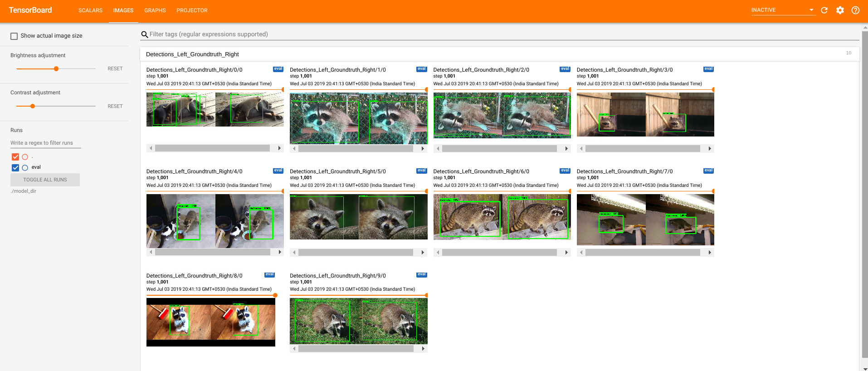Select the eval run radio circle
Screen dimensions: 868x371
point(25,167)
